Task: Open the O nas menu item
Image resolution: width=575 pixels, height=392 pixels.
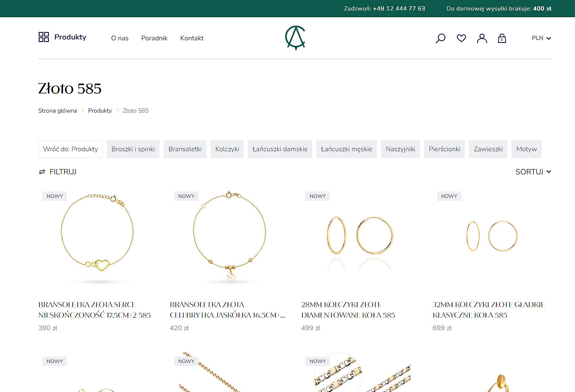Action: (119, 38)
